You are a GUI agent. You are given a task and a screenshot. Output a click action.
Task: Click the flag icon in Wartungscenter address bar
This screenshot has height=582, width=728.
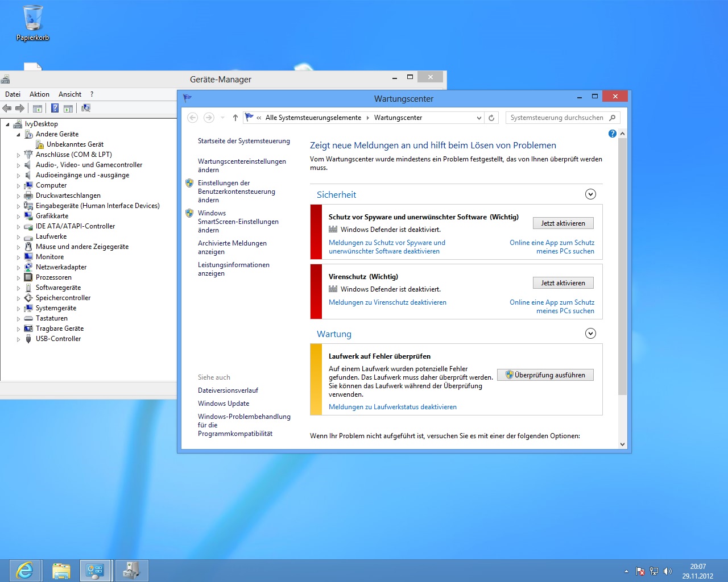(x=249, y=118)
